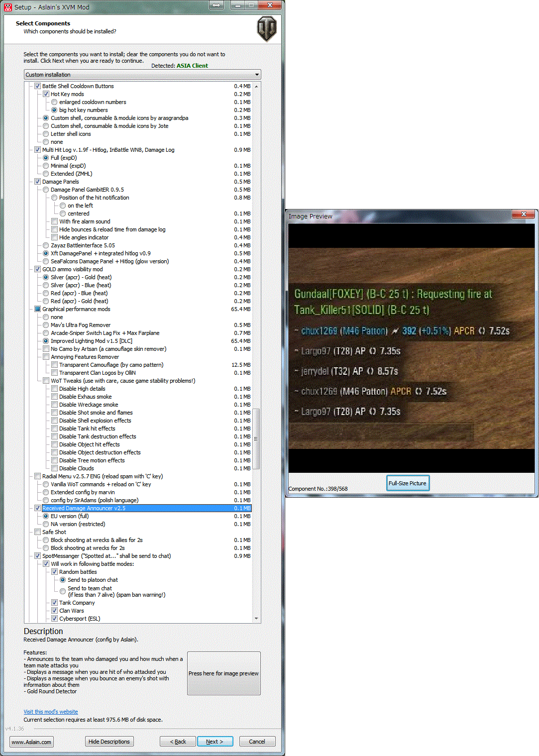Image resolution: width=539 pixels, height=756 pixels.
Task: Open www.Aslain.com button
Action: [31, 742]
